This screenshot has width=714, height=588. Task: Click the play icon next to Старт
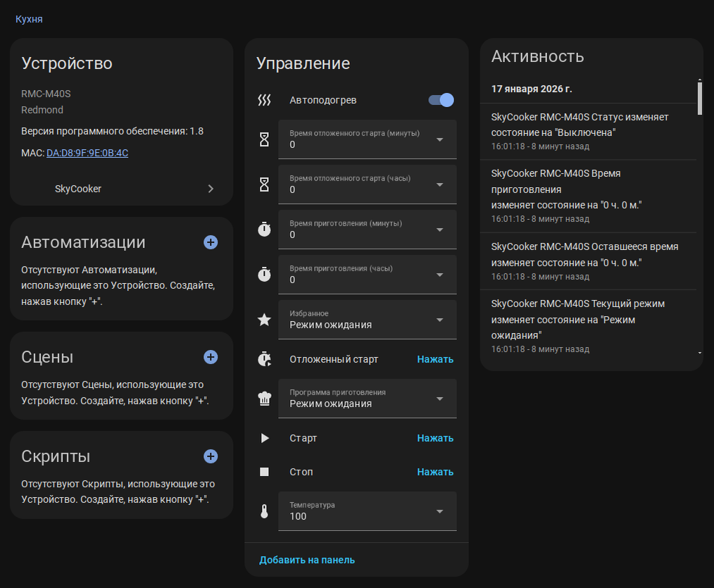tap(265, 438)
